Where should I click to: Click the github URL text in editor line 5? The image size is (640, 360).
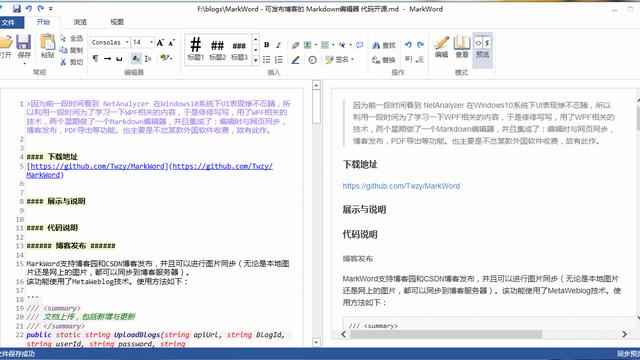tap(149, 171)
